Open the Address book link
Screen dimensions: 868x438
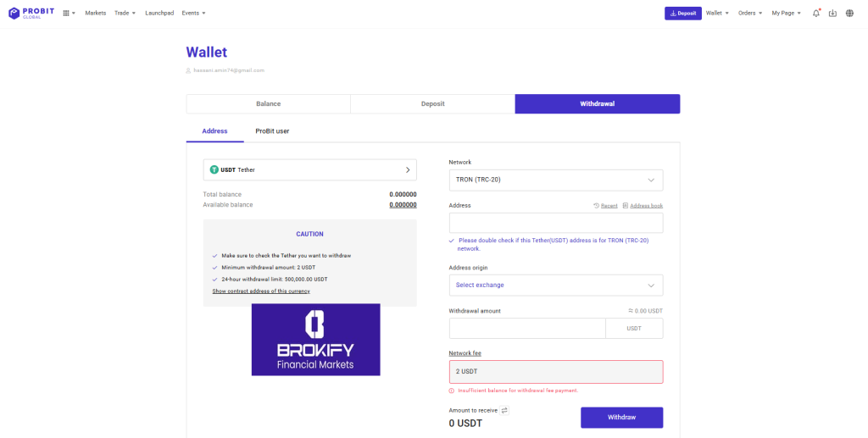point(645,206)
